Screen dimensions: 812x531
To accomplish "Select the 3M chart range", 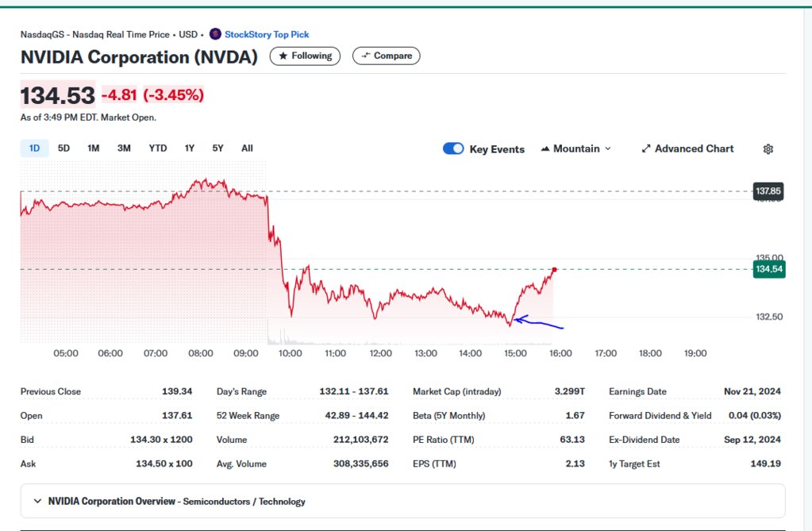I will click(x=124, y=148).
